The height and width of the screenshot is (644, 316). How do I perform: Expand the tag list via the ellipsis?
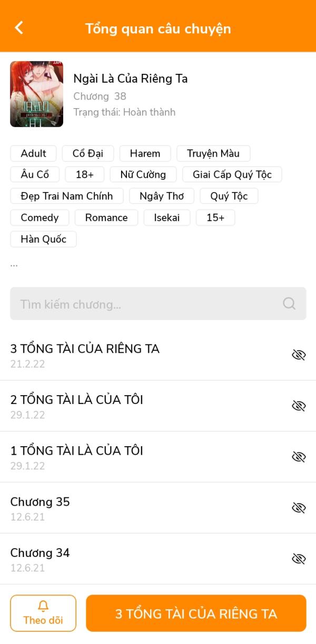[x=14, y=265]
